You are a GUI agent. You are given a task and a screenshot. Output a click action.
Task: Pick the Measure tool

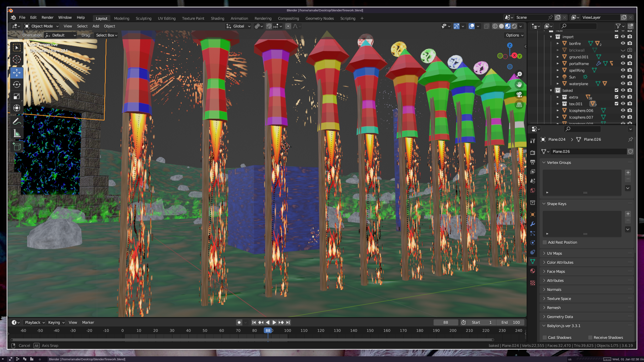point(16,134)
